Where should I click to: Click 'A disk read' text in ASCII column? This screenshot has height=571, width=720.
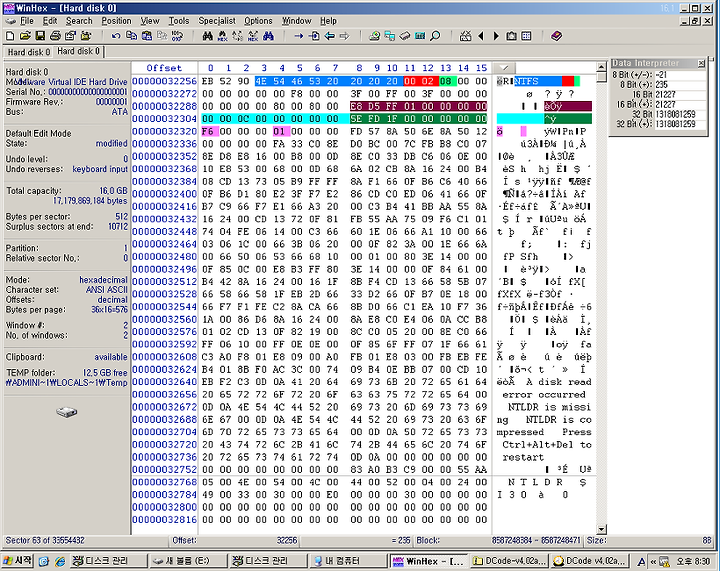[x=559, y=382]
